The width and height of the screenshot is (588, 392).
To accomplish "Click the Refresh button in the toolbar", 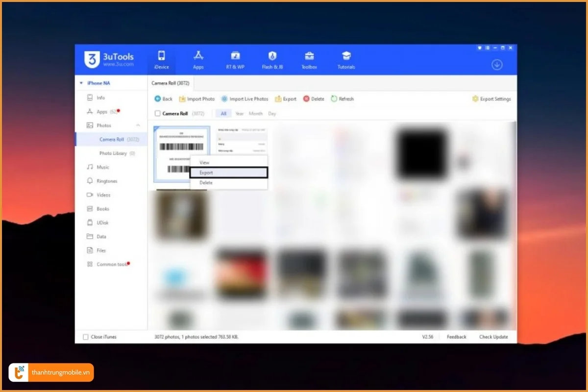I will [342, 98].
